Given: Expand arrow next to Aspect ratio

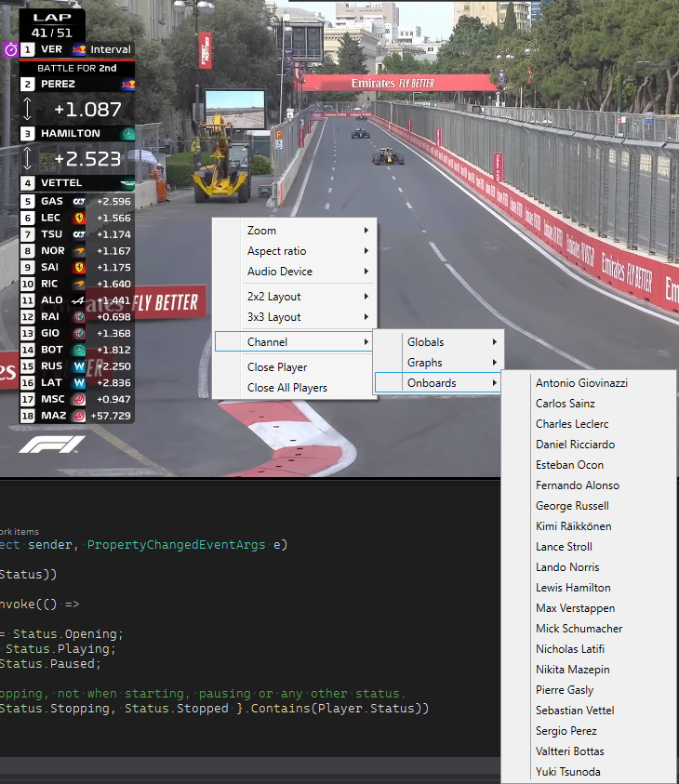Looking at the screenshot, I should (x=366, y=251).
